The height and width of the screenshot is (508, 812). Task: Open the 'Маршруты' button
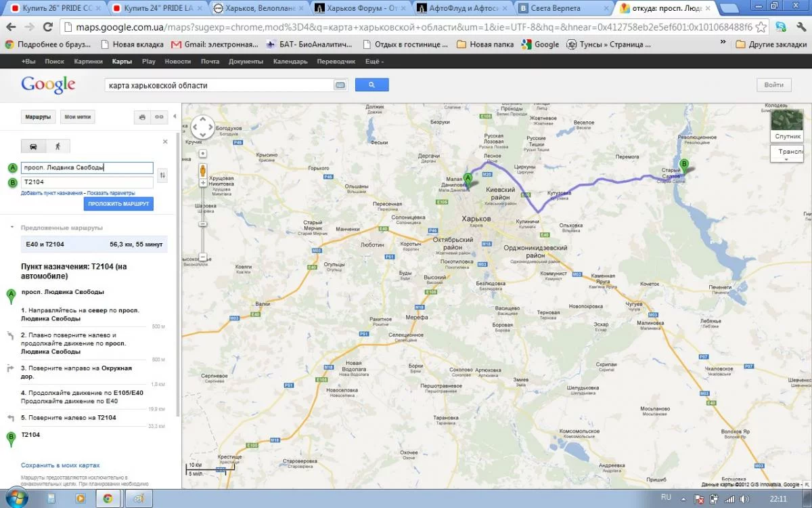coord(38,117)
